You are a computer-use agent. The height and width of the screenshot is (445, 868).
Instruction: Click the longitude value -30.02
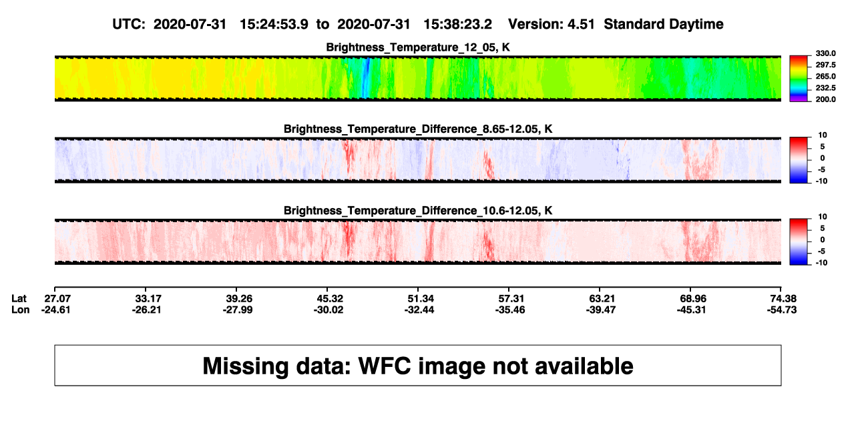pos(328,310)
